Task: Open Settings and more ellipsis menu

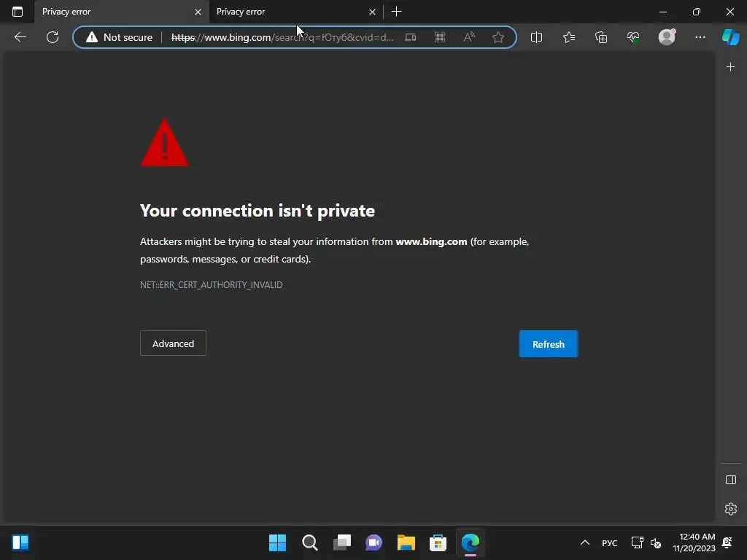Action: click(x=700, y=37)
